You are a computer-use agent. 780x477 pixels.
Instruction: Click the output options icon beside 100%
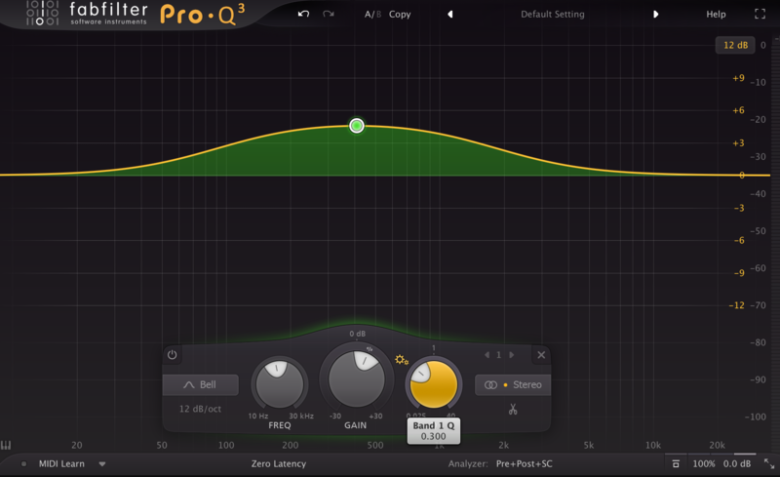675,464
